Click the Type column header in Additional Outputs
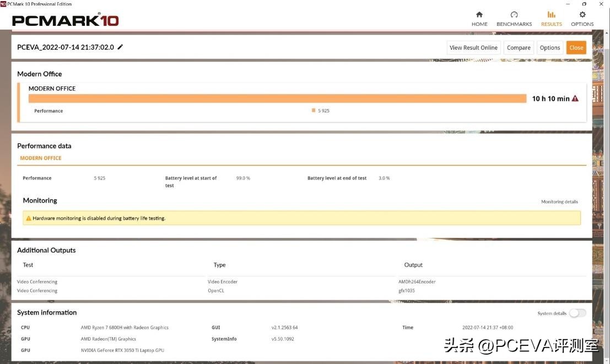Image resolution: width=610 pixels, height=364 pixels. coord(219,265)
